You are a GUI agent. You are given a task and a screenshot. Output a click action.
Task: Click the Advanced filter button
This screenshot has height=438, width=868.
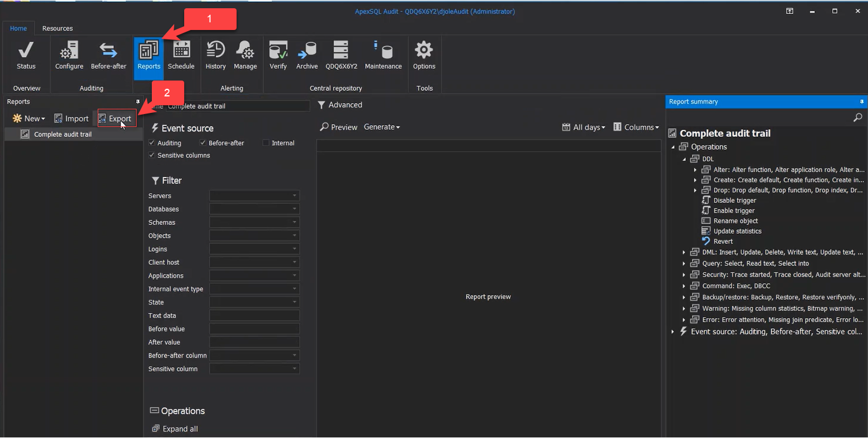click(340, 105)
